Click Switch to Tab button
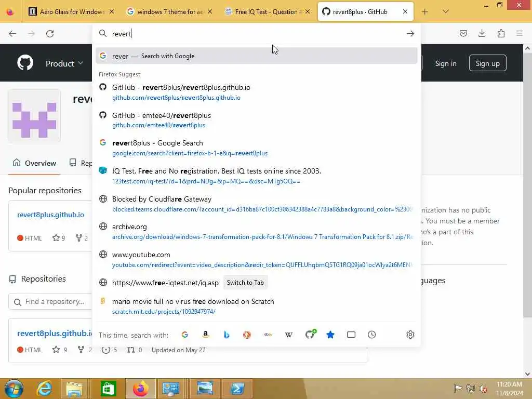 (245, 283)
